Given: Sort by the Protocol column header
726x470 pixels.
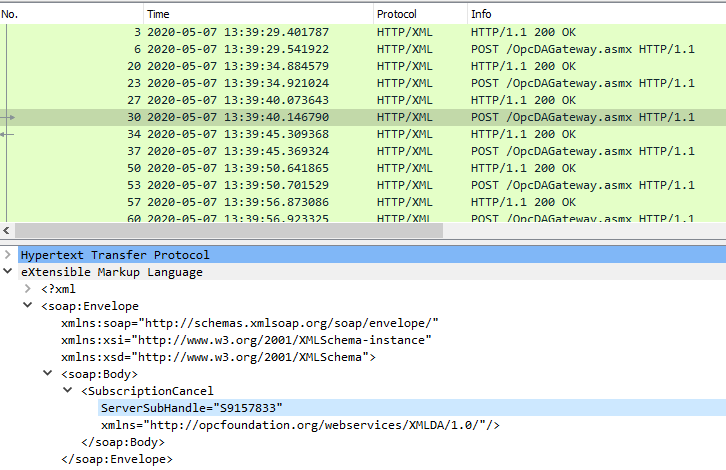Looking at the screenshot, I should (x=418, y=14).
